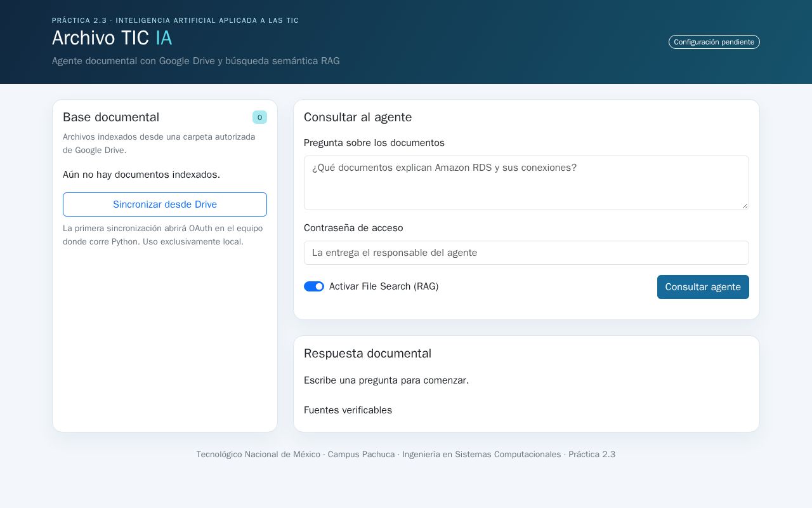The width and height of the screenshot is (812, 508).
Task: Click the Archivo TIC IA title
Action: tap(112, 38)
